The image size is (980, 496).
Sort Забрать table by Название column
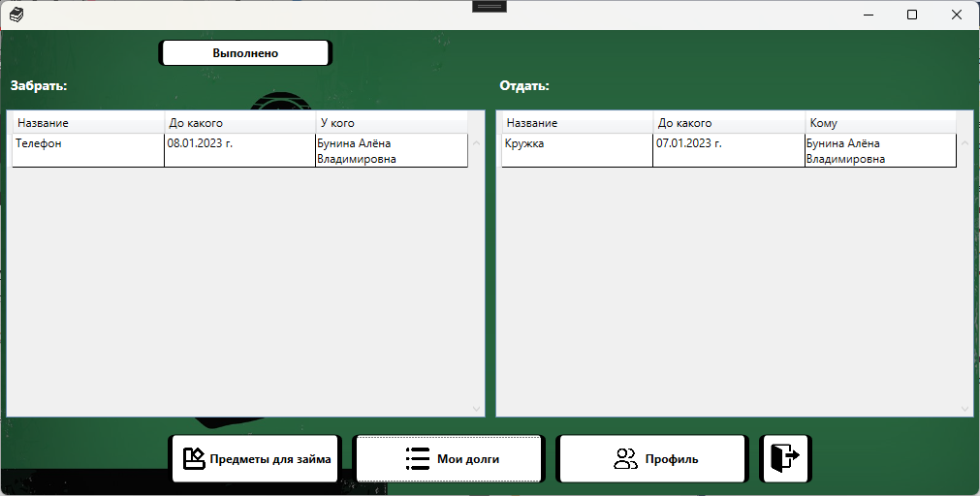coord(88,123)
